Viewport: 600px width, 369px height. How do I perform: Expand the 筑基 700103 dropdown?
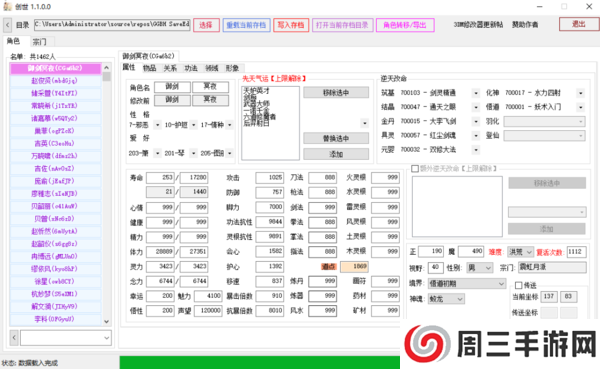[476, 93]
